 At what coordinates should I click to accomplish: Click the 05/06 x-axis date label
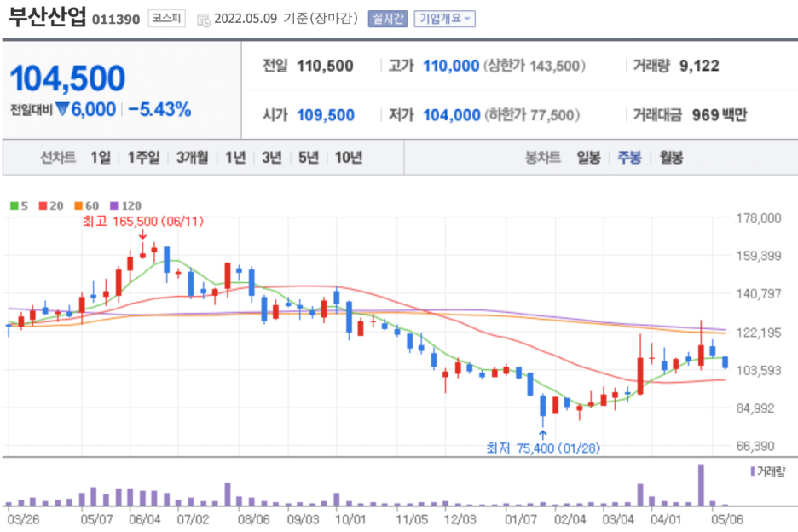point(726,519)
